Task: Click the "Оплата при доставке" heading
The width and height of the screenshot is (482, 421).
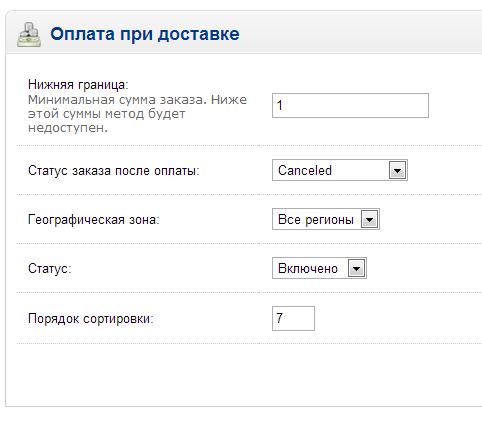Action: (145, 34)
